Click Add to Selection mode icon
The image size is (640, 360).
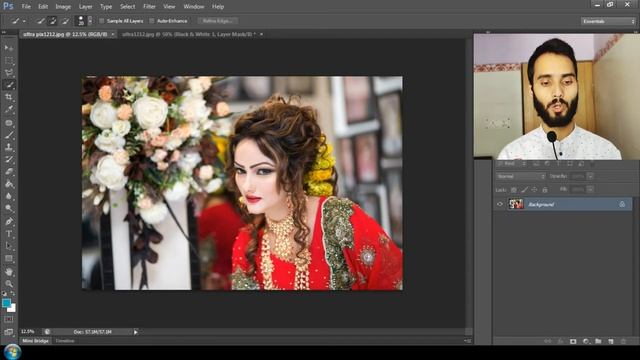(53, 21)
